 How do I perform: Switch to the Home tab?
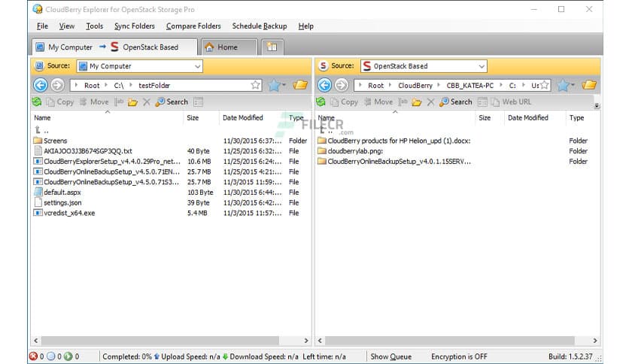pyautogui.click(x=229, y=47)
